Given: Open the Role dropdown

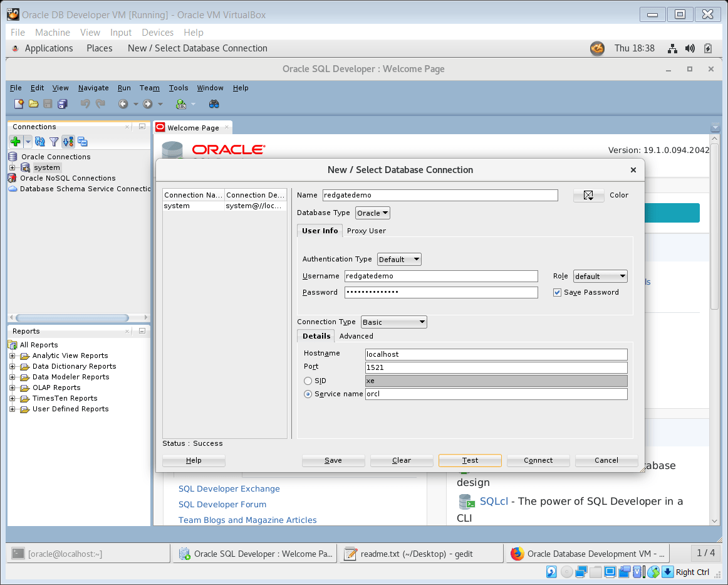Looking at the screenshot, I should (600, 277).
